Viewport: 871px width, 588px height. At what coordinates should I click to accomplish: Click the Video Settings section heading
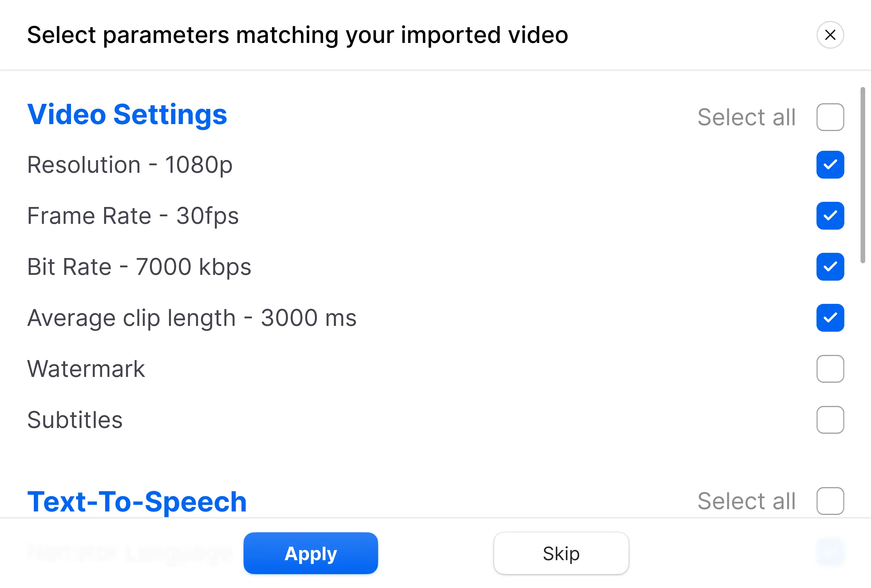click(127, 114)
